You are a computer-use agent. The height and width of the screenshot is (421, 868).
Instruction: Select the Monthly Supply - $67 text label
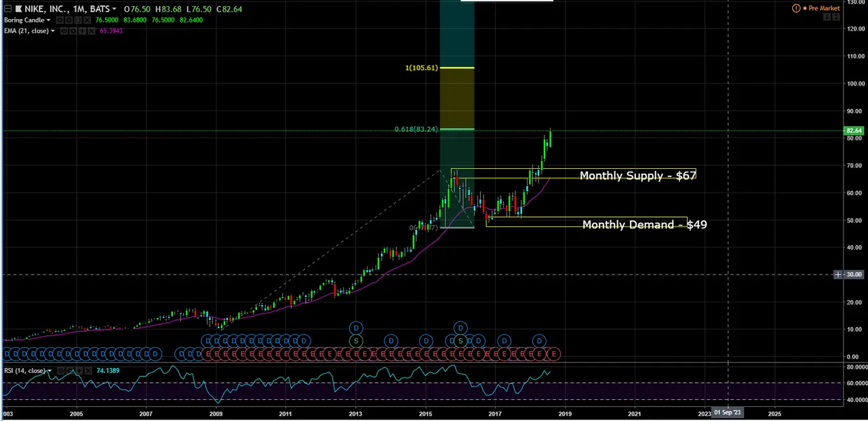(637, 176)
